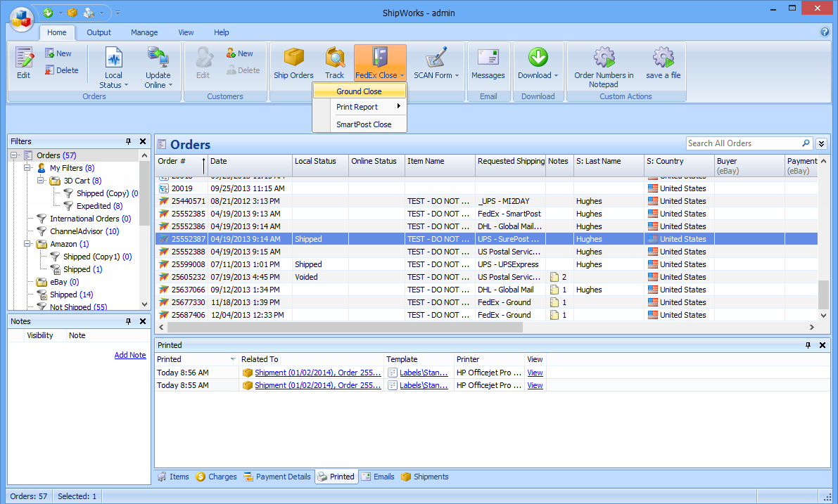Image resolution: width=838 pixels, height=504 pixels.
Task: Click the Ship Orders icon
Action: [293, 58]
